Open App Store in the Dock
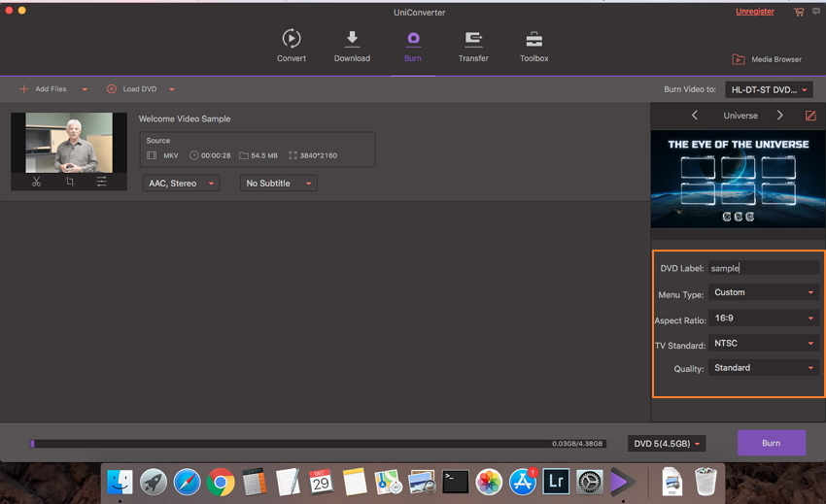 (x=523, y=482)
